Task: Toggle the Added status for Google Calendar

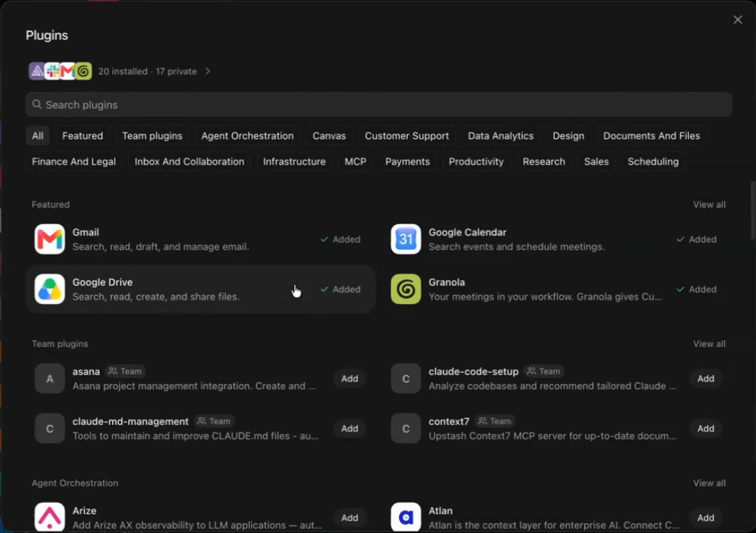Action: 696,239
